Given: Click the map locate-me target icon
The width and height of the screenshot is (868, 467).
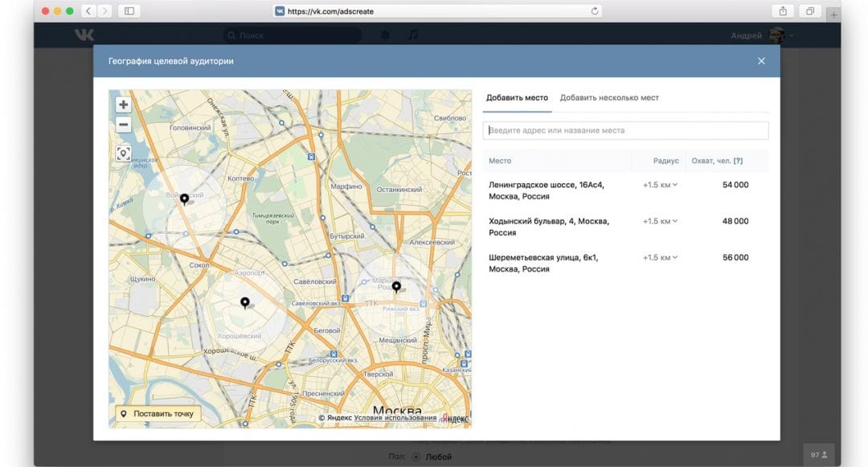Looking at the screenshot, I should [x=124, y=154].
